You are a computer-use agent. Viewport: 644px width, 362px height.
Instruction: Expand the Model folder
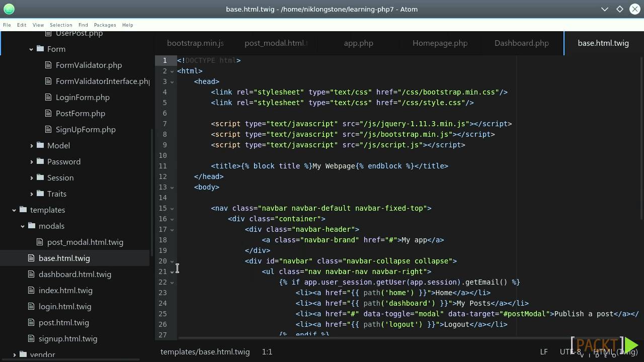[31, 145]
